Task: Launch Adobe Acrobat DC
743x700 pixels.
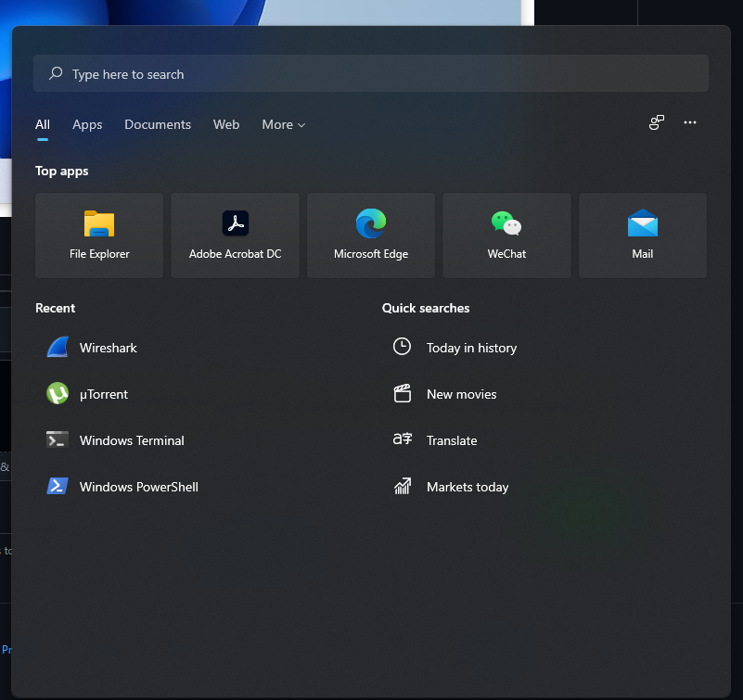Action: 235,235
